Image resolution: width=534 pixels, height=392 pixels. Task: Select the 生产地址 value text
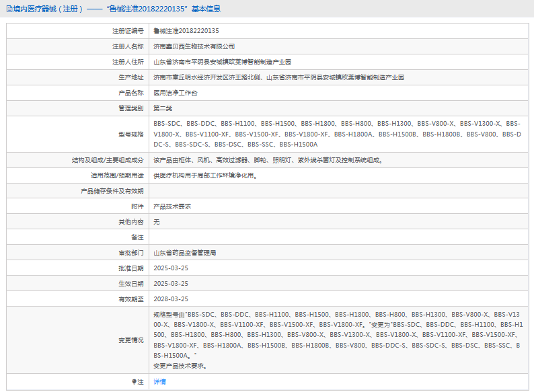pos(278,77)
